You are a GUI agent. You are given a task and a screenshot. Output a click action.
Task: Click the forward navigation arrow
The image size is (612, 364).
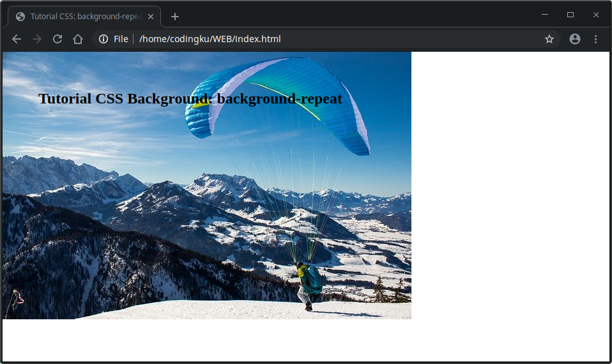(x=37, y=39)
